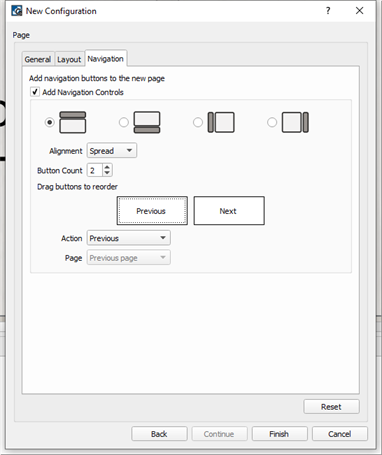Select the right navigation bar layout icon
The image size is (382, 455).
(x=295, y=122)
